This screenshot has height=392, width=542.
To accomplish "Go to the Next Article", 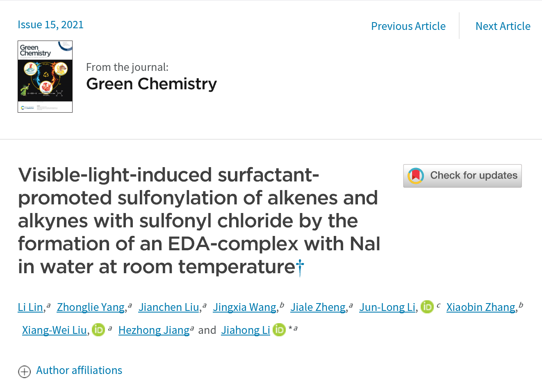I will pyautogui.click(x=503, y=26).
